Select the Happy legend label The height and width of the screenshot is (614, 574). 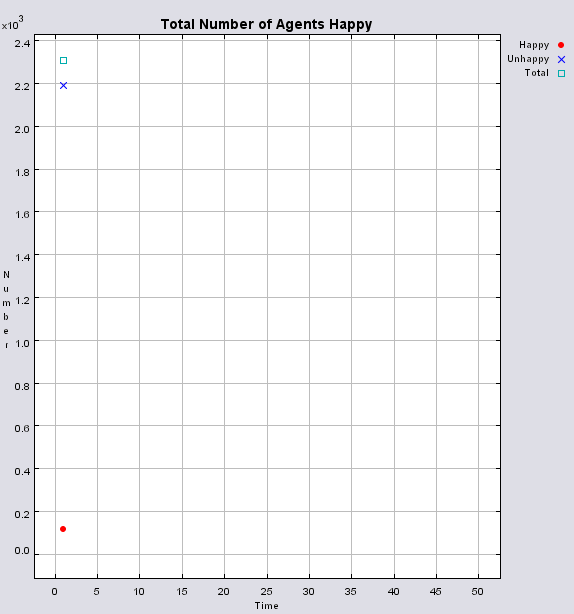pos(534,45)
